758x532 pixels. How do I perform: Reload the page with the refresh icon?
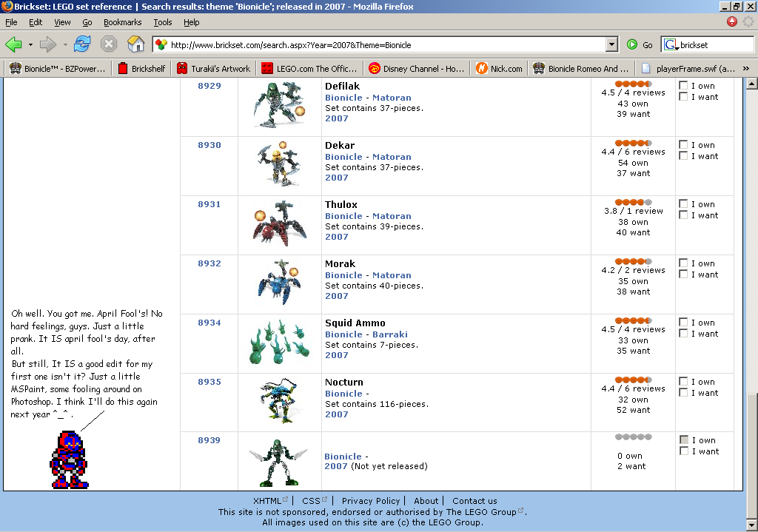click(82, 44)
